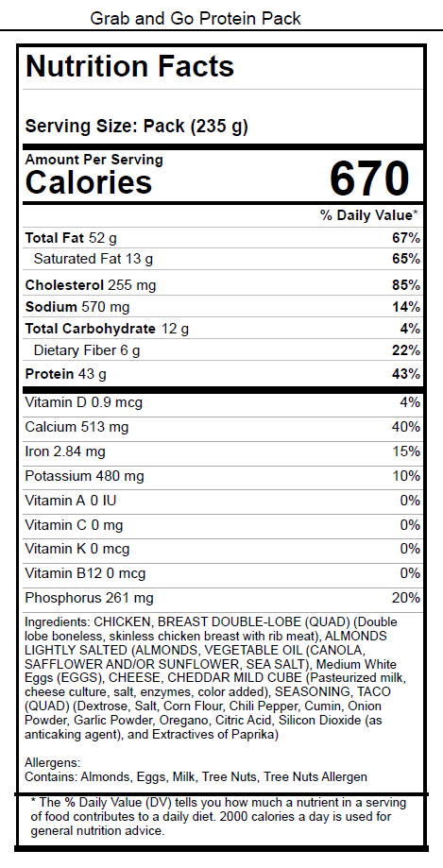Select the Iron 2.84 mg row
The image size is (443, 868).
coord(223,451)
